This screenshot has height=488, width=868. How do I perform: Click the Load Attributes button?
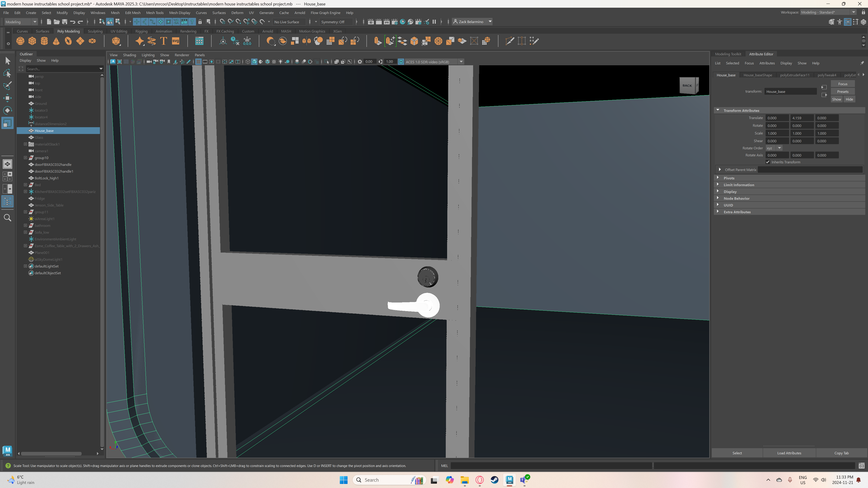click(789, 453)
